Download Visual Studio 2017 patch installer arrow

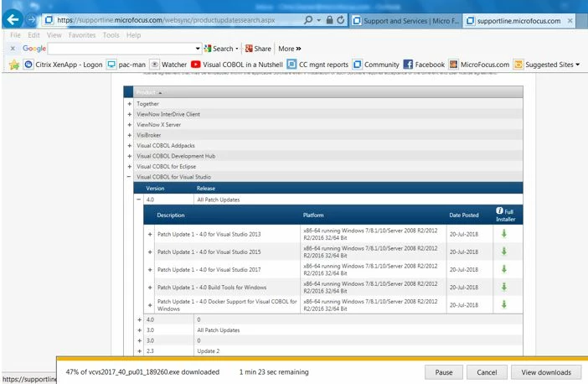[504, 269]
